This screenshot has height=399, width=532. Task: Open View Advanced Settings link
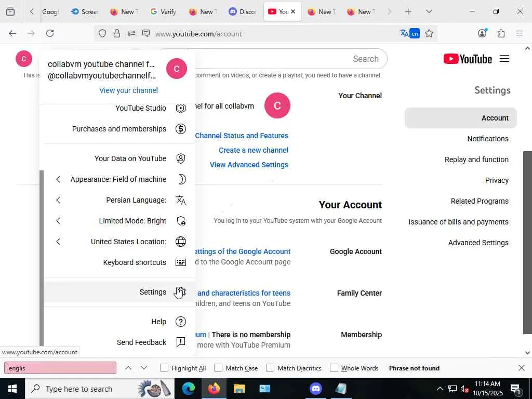pos(249,165)
